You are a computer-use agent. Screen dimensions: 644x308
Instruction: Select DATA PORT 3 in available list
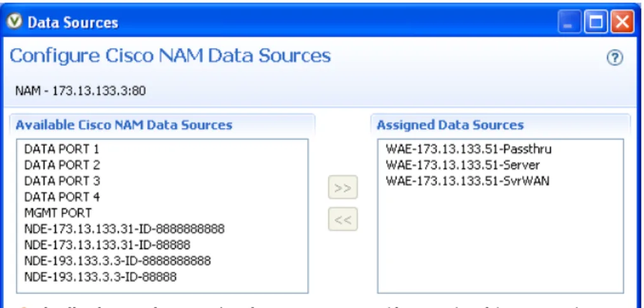(x=62, y=181)
